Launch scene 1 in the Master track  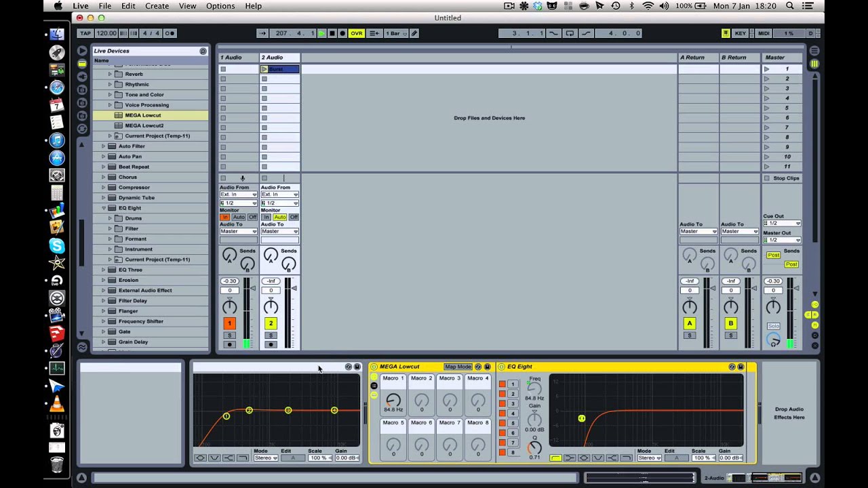767,69
